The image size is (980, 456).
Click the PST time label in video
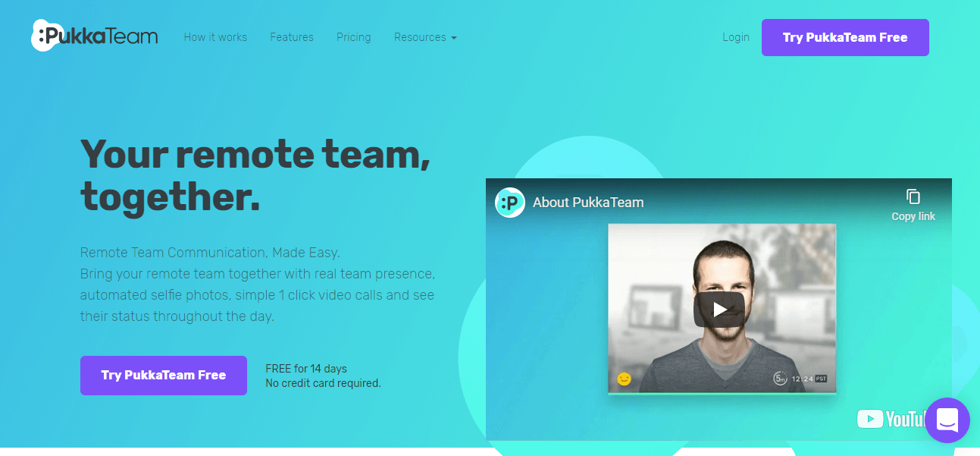[821, 378]
